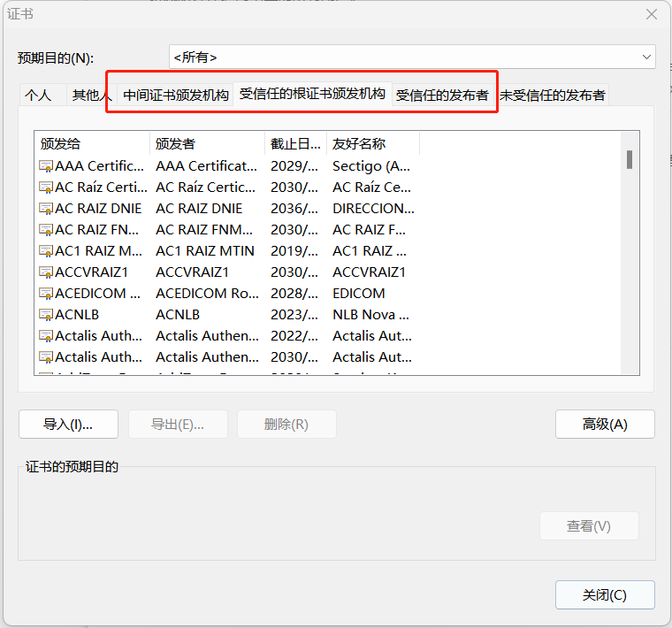Sort by the 颁发者 column header
Image resolution: width=672 pixels, height=628 pixels.
click(x=208, y=143)
